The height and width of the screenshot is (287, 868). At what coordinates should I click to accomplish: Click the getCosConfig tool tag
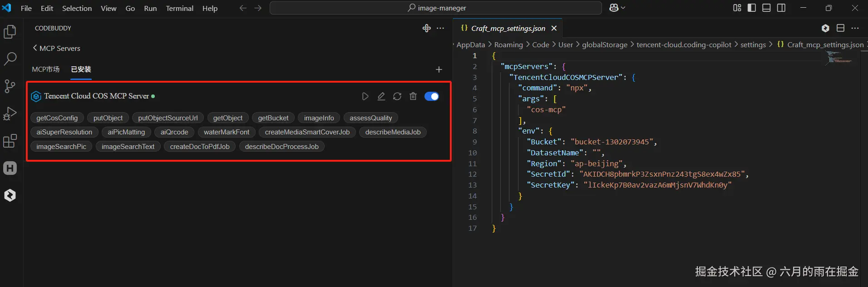point(57,118)
